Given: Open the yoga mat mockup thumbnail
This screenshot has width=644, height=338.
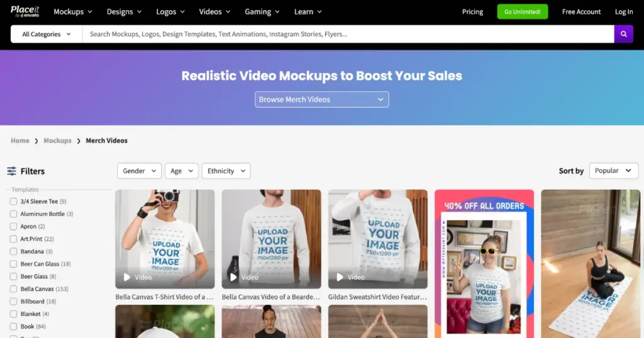Looking at the screenshot, I should pos(591,264).
